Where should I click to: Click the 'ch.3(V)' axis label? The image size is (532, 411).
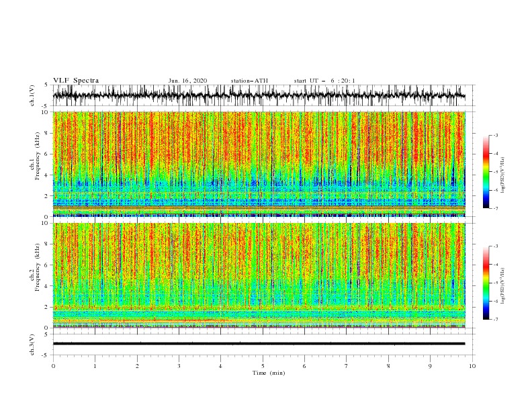click(32, 345)
